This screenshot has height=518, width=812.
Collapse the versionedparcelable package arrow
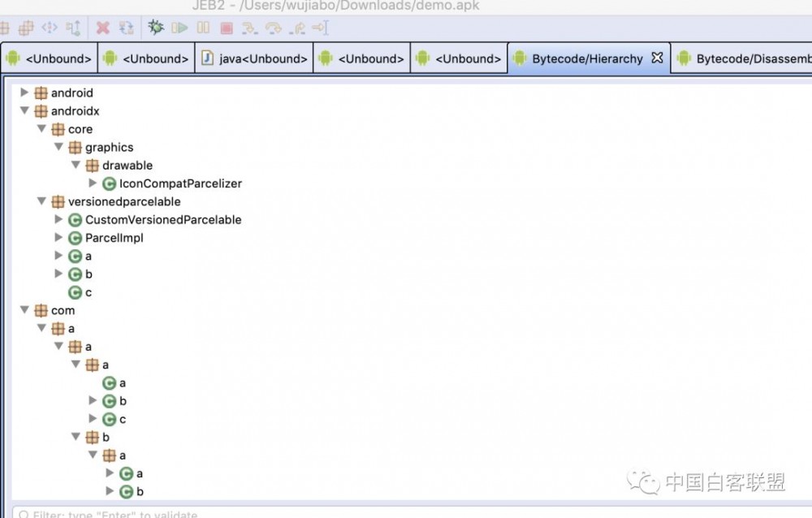click(x=41, y=201)
